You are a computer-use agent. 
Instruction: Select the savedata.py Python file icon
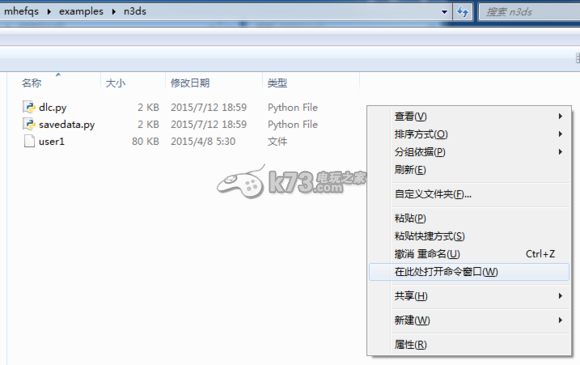coord(29,124)
